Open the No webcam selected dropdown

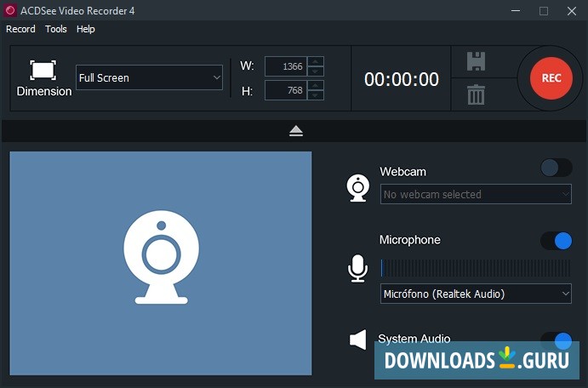(476, 194)
